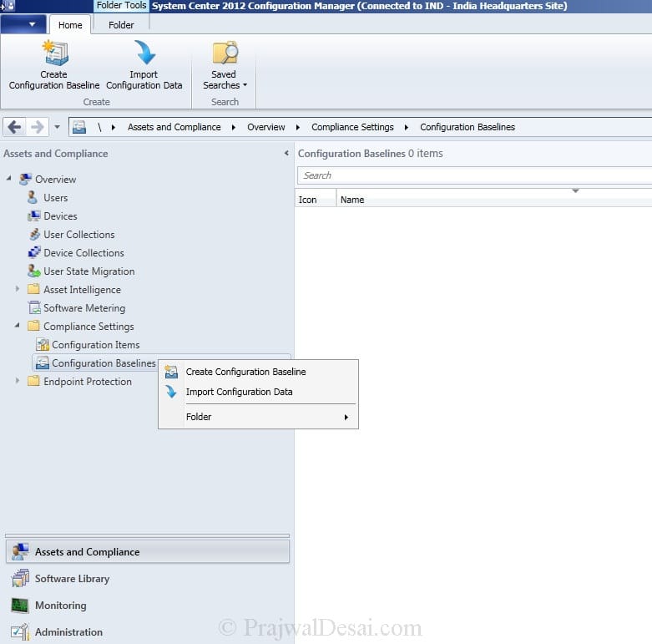The image size is (652, 644).
Task: Click Create Configuration Baseline ribbon icon
Action: 55,53
